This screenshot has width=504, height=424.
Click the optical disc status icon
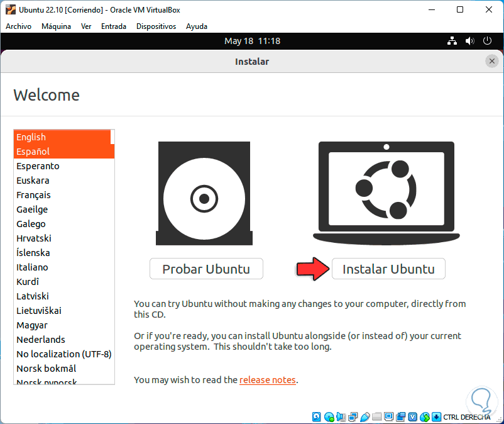(x=329, y=417)
